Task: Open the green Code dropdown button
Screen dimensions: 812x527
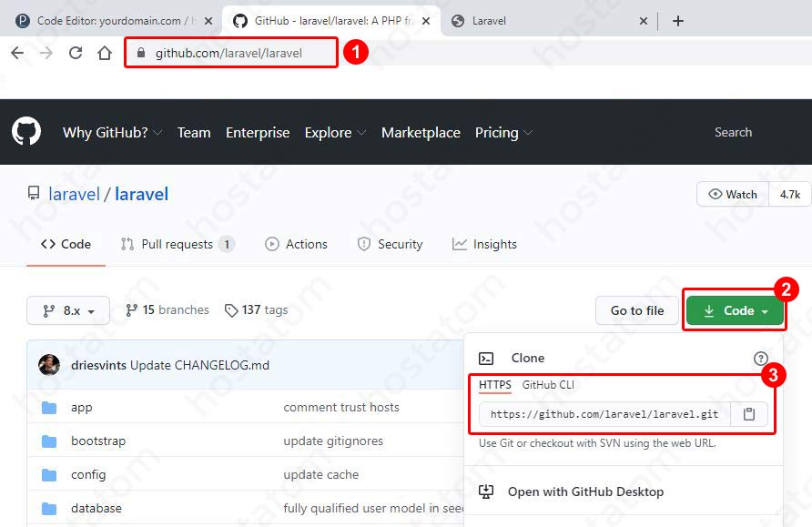Action: click(735, 310)
